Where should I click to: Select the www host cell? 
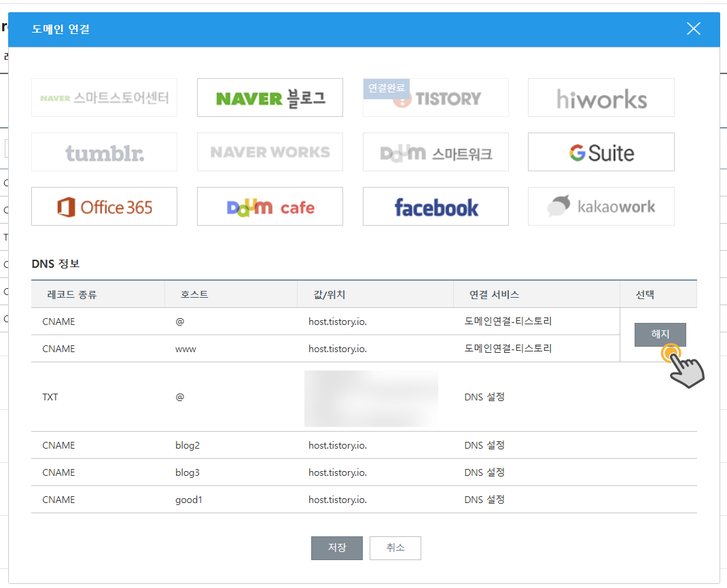click(185, 349)
